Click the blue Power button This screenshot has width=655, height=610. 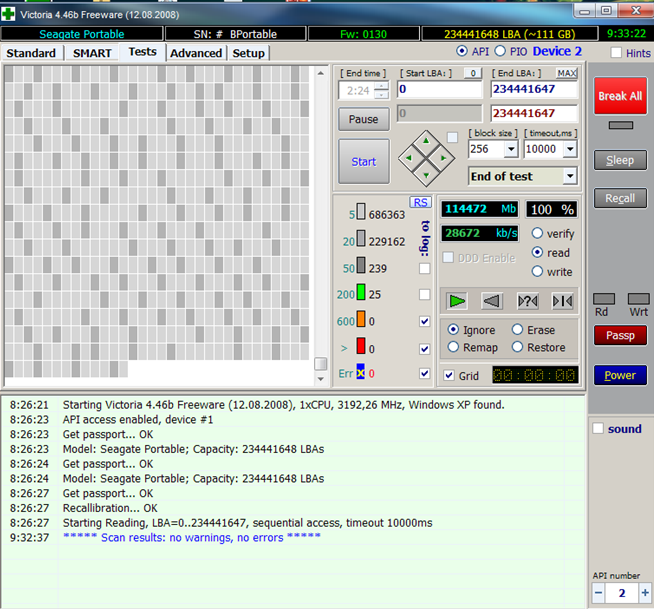pyautogui.click(x=620, y=375)
